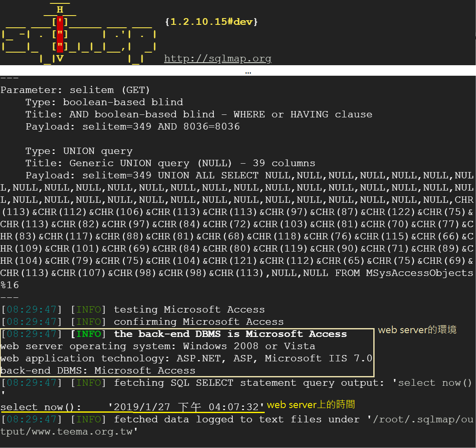
Task: Click 'web server operating system: Windows 2008 or Vista'
Action: (x=158, y=346)
